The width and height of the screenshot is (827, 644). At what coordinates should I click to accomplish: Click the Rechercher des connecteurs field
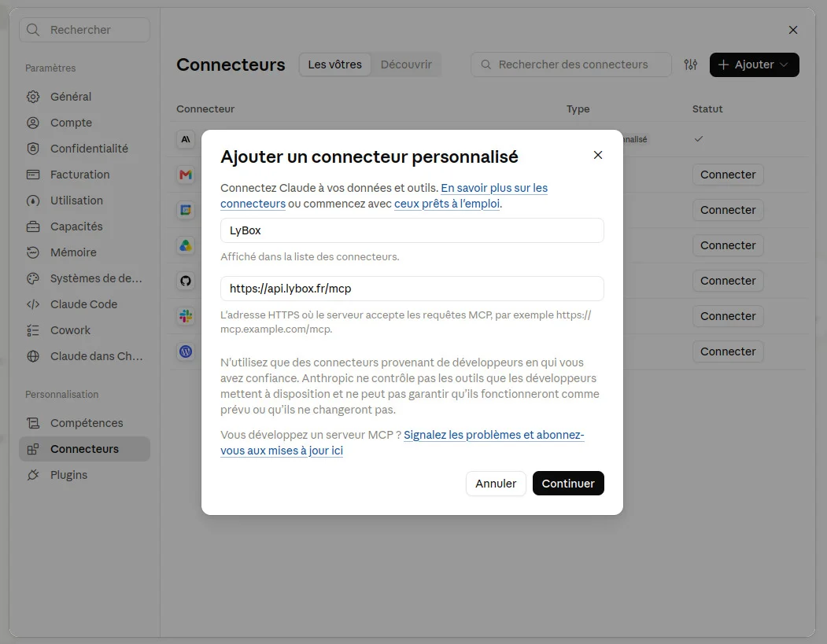tap(571, 64)
